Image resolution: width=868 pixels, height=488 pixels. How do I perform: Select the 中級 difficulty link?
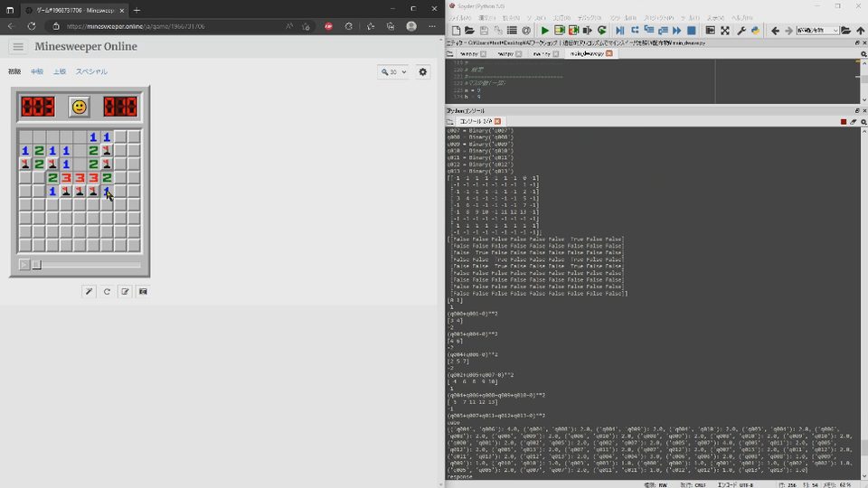37,71
